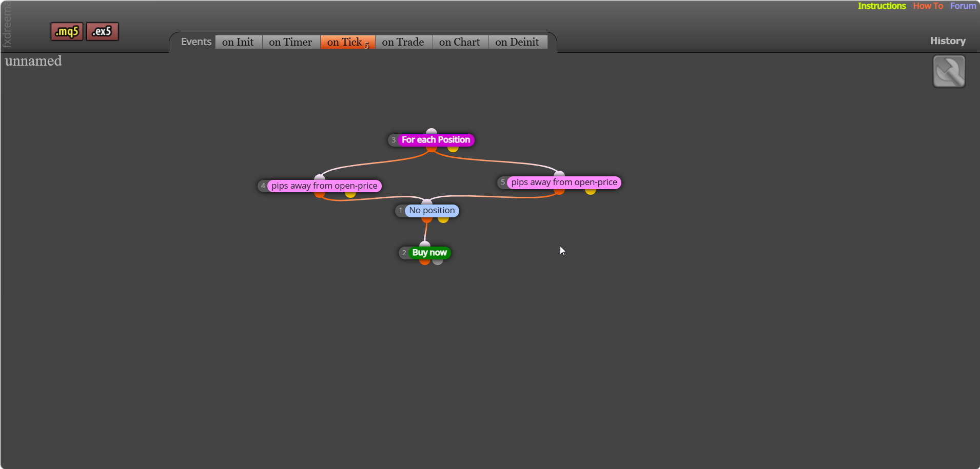This screenshot has width=980, height=469.
Task: Select the For each Position block
Action: point(436,140)
